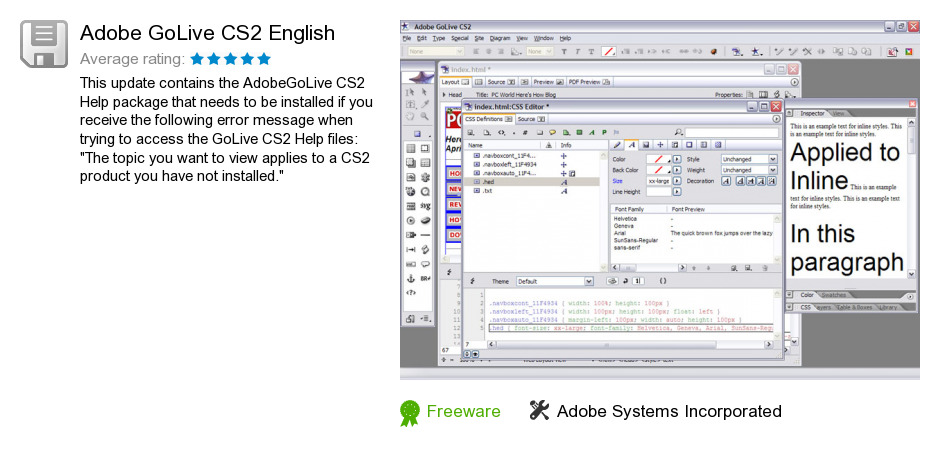Image resolution: width=940 pixels, height=457 pixels.
Task: Select the BR line break object
Action: point(425,278)
